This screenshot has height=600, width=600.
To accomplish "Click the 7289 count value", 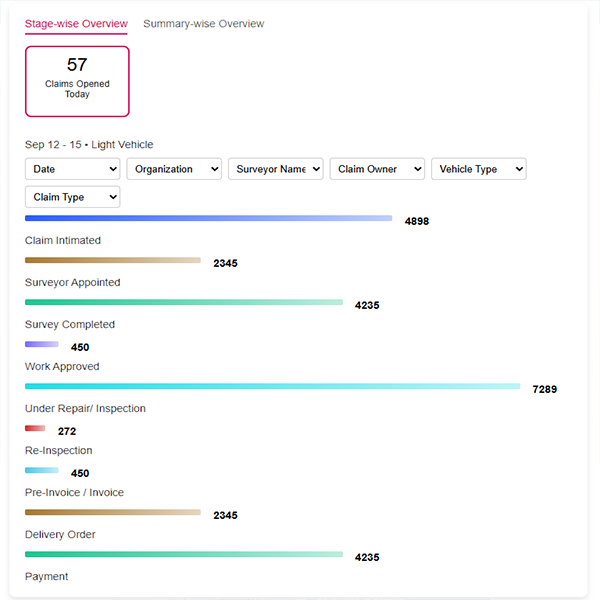I will [545, 389].
